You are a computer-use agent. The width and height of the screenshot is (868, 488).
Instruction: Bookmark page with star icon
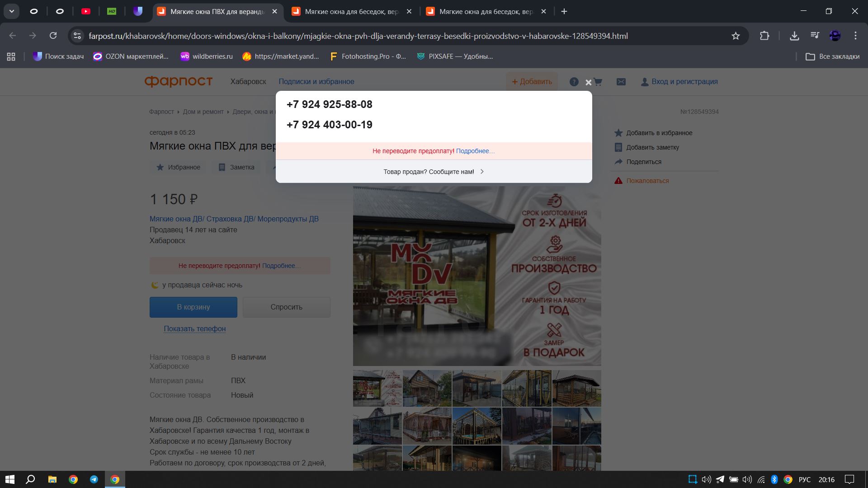coord(736,36)
